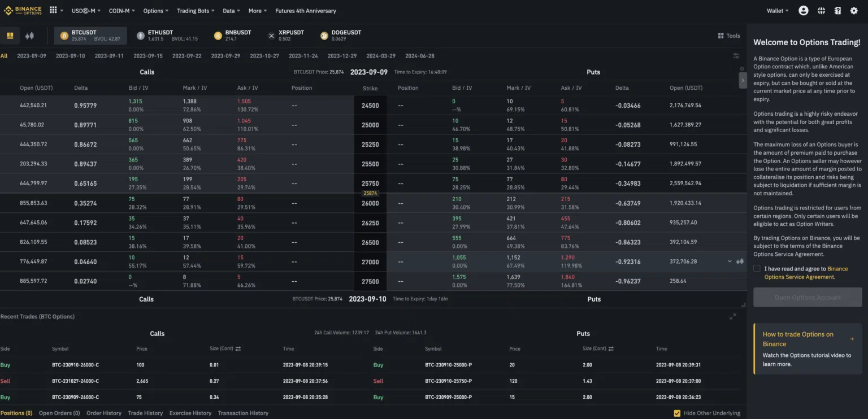Open the help guide question-mark icon

[x=837, y=11]
